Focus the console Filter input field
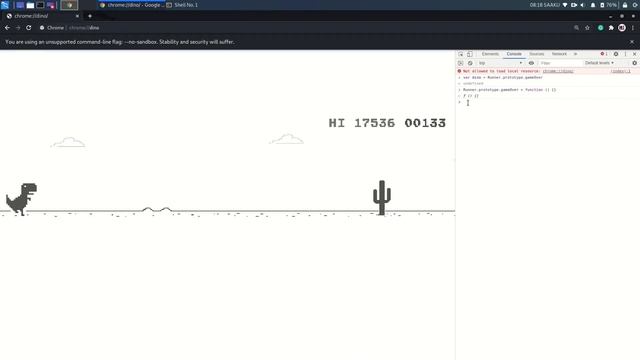Image resolution: width=640 pixels, height=360 pixels. (x=560, y=63)
